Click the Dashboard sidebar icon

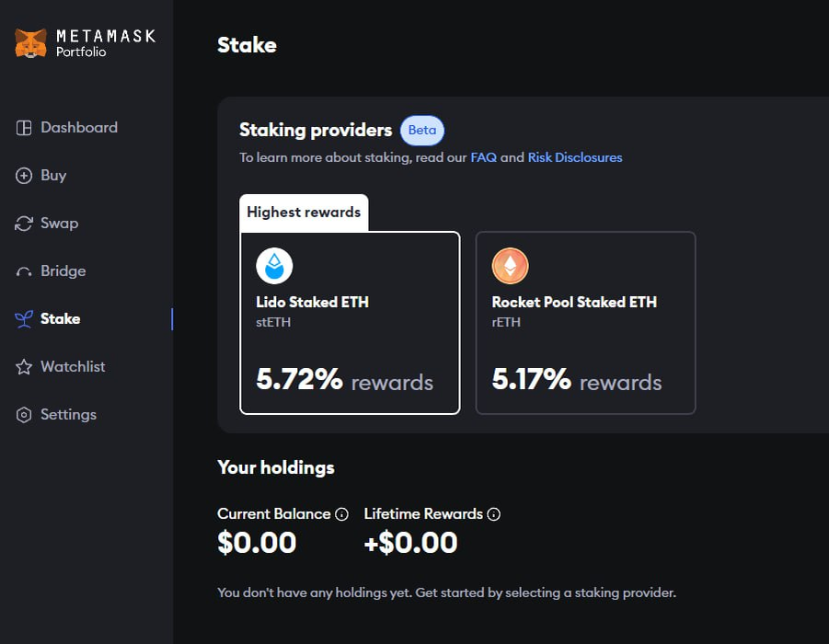click(24, 128)
